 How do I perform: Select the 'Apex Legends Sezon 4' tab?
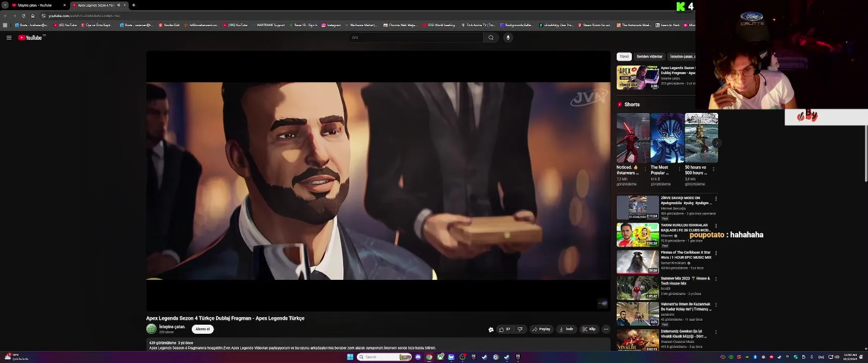pyautogui.click(x=98, y=5)
